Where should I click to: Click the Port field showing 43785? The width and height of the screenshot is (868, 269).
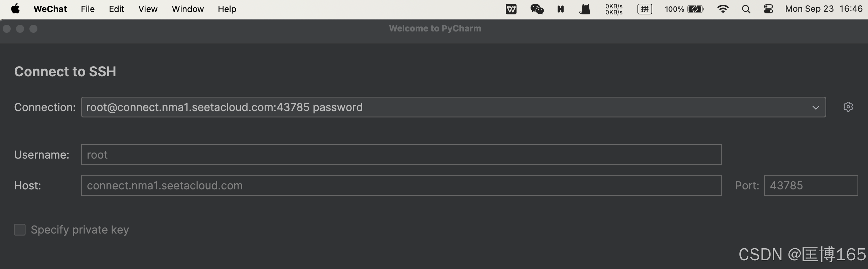tap(811, 185)
